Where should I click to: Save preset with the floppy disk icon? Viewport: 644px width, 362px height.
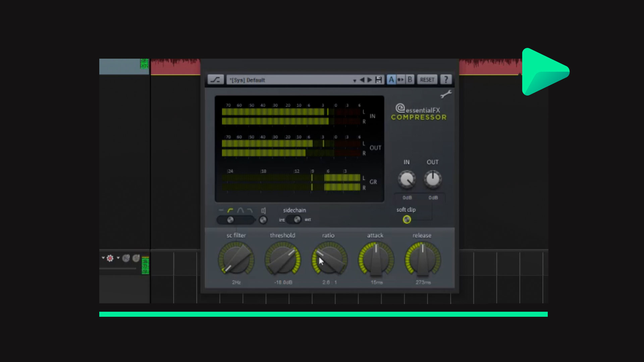click(379, 80)
